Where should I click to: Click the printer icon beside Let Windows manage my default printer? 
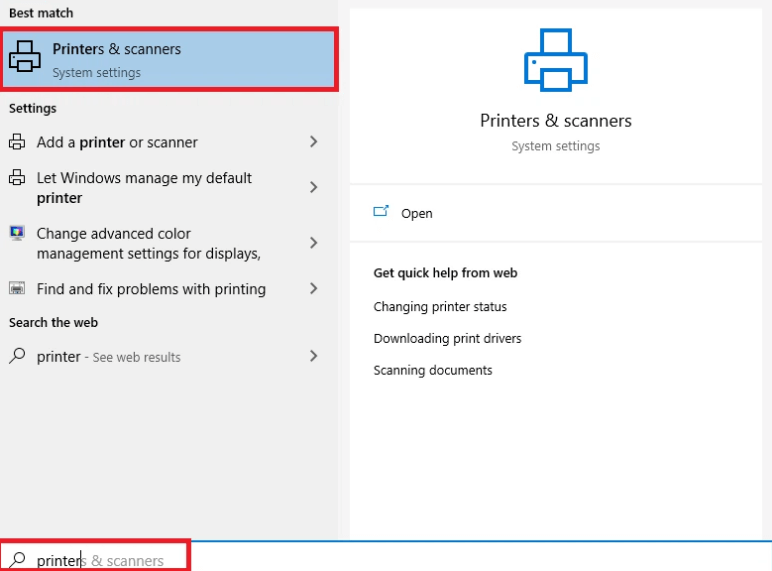click(x=17, y=177)
